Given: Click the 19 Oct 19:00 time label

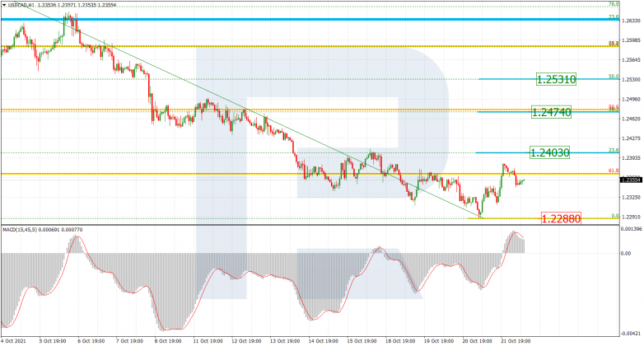Looking at the screenshot, I should (439, 341).
